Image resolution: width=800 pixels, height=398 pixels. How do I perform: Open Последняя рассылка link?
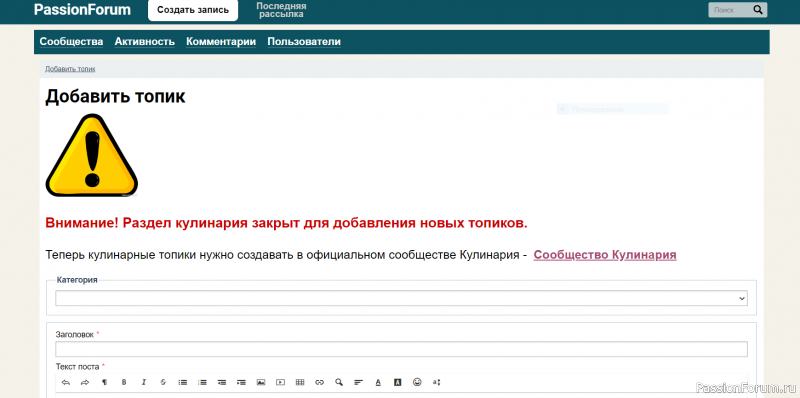coord(281,10)
